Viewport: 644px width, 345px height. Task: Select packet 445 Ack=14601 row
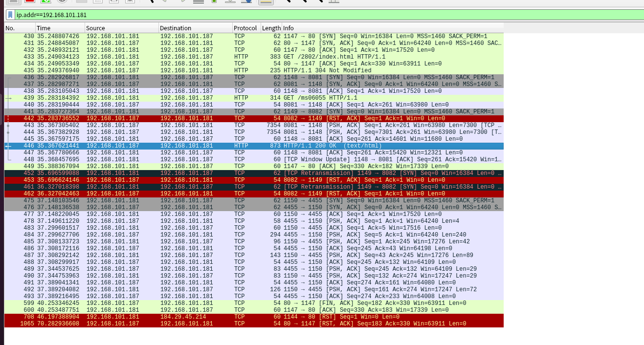click(x=254, y=139)
